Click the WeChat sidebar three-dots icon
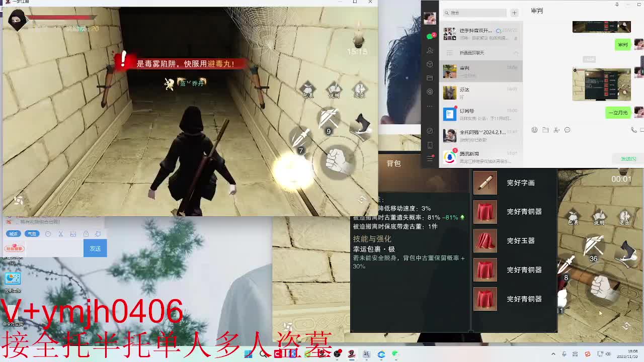Screen dimensions: 644x362 tap(430, 106)
